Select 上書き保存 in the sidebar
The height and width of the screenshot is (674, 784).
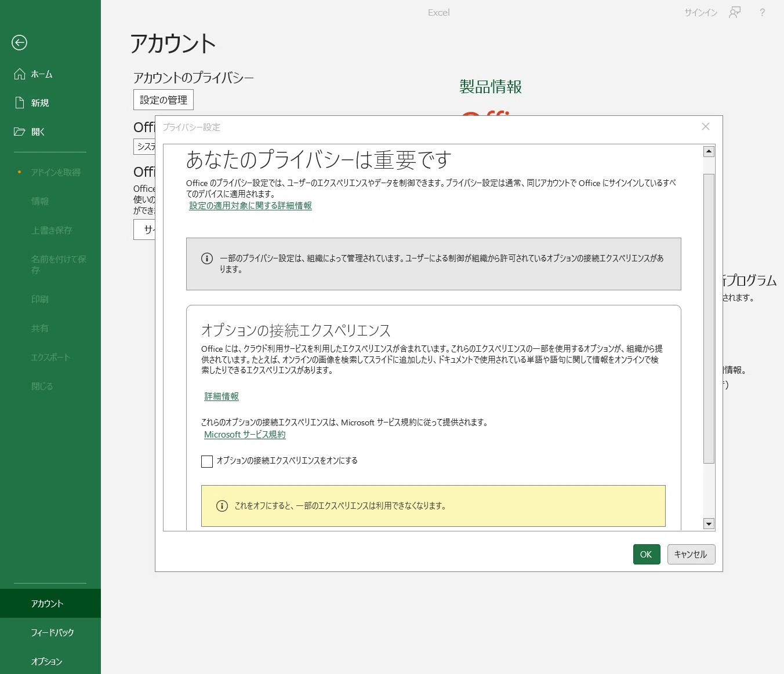(x=52, y=230)
